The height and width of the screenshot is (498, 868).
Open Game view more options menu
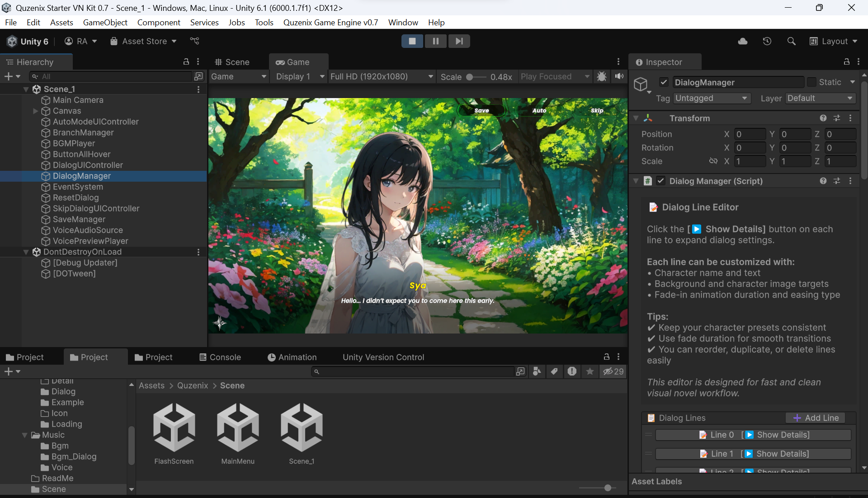click(x=618, y=61)
